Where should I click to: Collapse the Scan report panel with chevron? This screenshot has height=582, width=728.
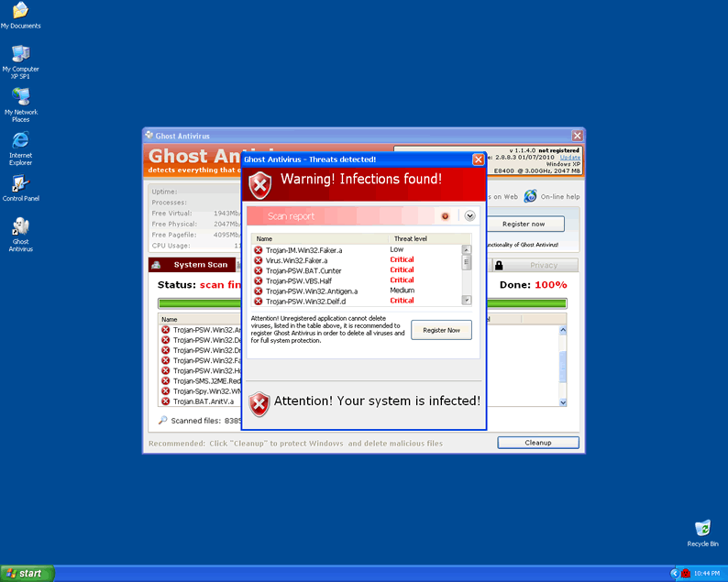(469, 216)
